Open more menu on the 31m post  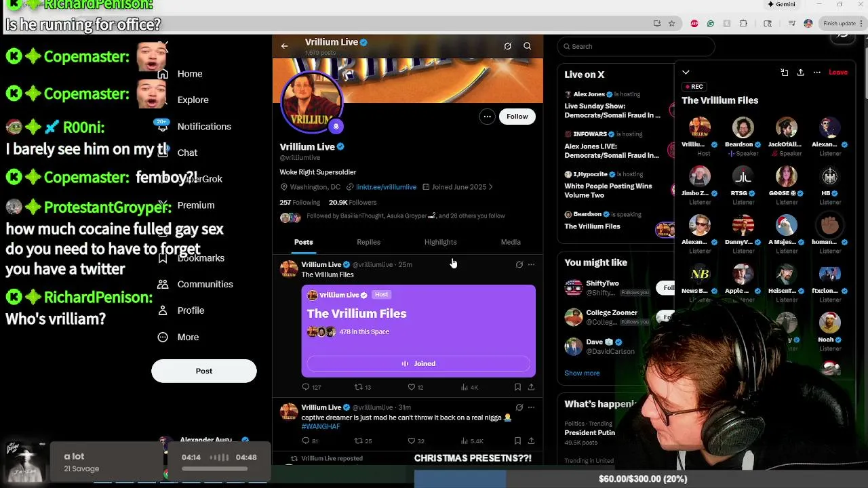pyautogui.click(x=531, y=407)
